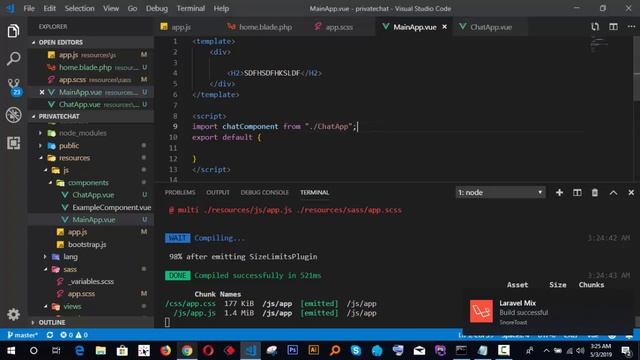The width and height of the screenshot is (640, 360).
Task: Collapse the sass folder
Action: pos(45,269)
